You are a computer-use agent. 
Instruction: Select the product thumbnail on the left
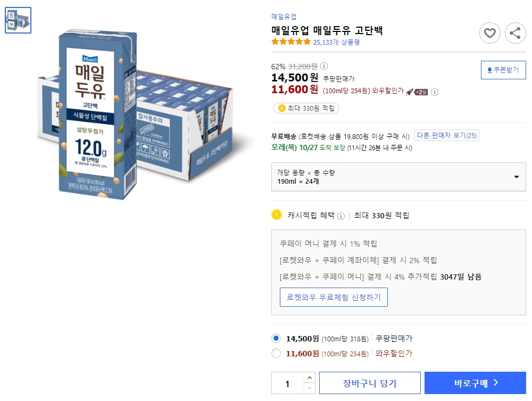18,20
